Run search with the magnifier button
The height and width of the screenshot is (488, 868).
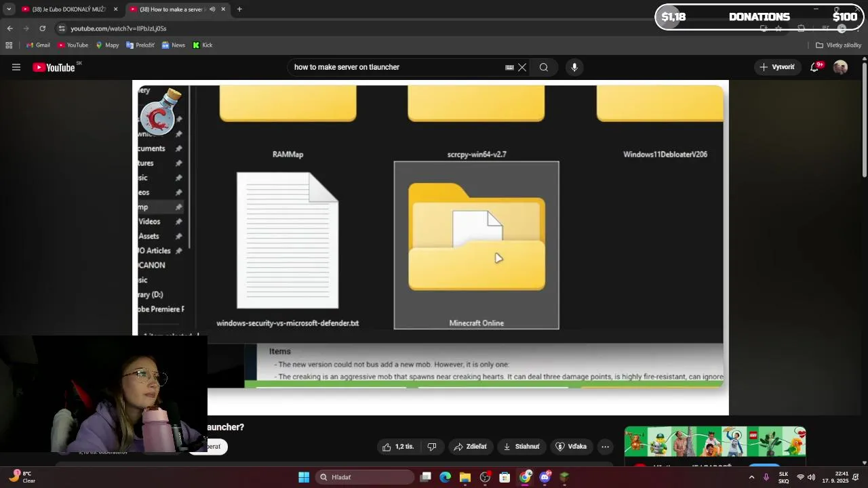pyautogui.click(x=544, y=67)
